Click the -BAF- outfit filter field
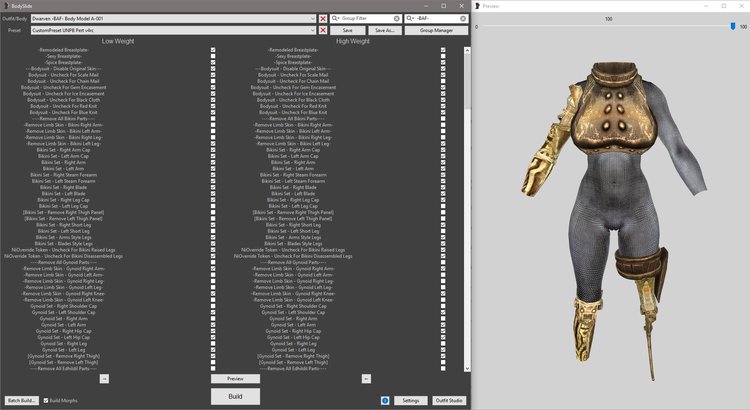This screenshot has height=410, width=750. (437, 18)
